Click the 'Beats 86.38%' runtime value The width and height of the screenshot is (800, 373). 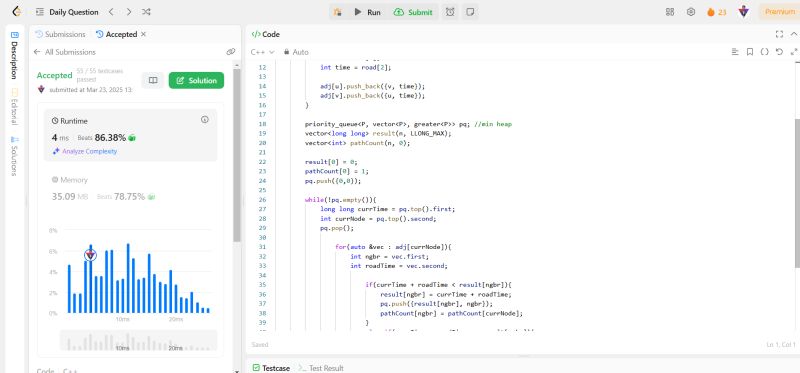pyautogui.click(x=106, y=138)
